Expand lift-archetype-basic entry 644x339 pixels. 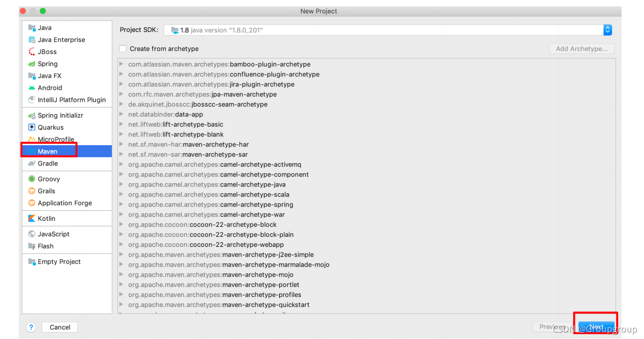click(121, 124)
